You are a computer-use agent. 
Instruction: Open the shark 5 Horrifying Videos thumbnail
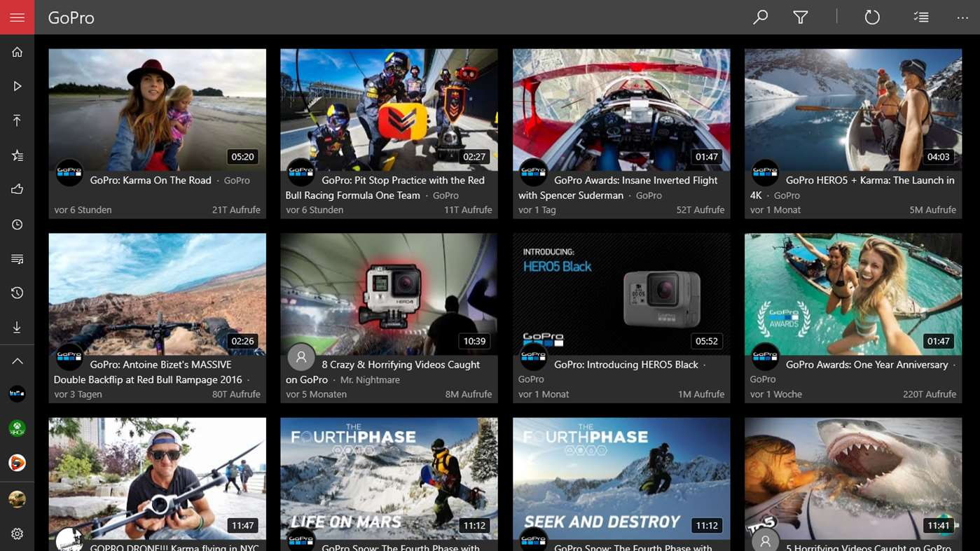pyautogui.click(x=853, y=479)
